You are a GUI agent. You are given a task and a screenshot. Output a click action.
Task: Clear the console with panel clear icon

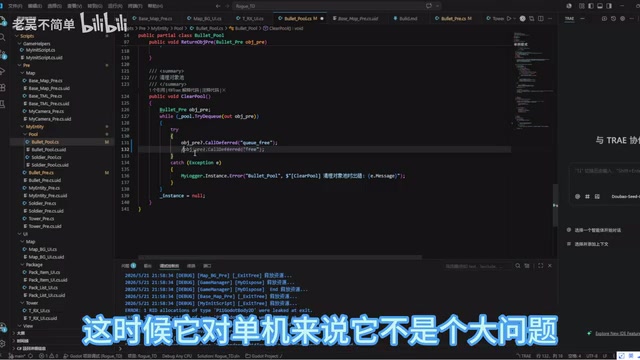pos(527,266)
